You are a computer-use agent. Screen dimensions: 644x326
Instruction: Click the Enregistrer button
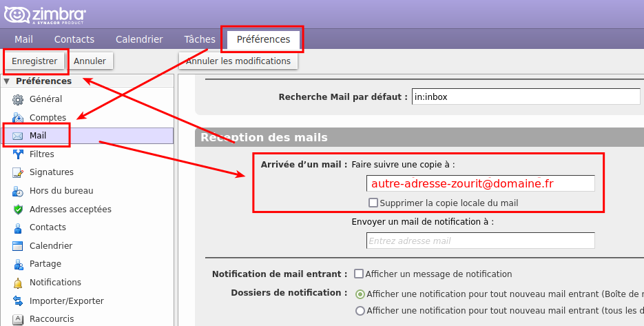(34, 61)
